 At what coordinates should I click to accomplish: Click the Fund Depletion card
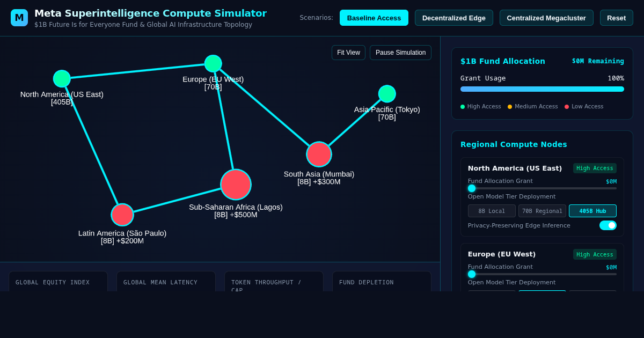382,281
